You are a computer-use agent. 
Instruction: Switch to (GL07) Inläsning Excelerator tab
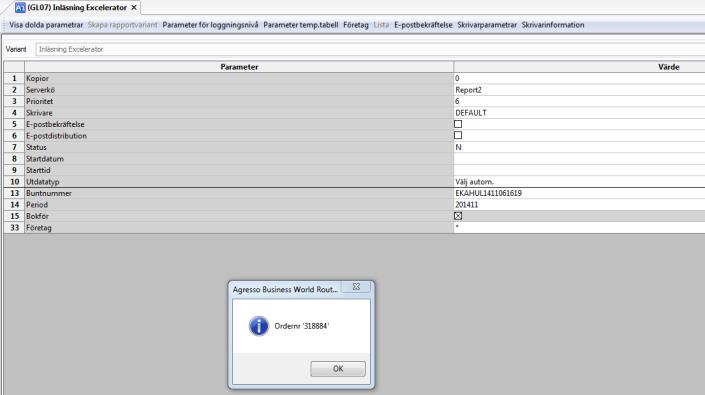click(77, 8)
